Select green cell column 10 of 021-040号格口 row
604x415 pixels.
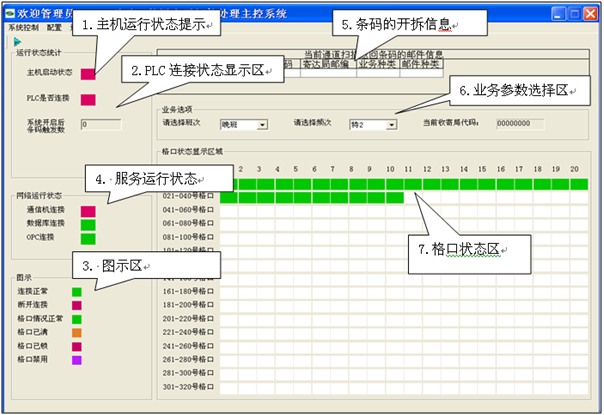(394, 198)
